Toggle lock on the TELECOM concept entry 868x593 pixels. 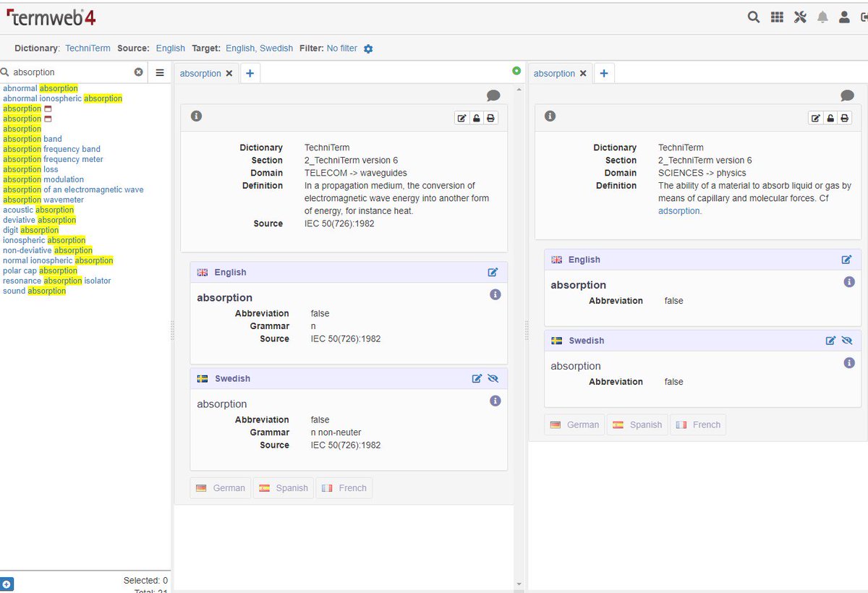coord(477,118)
